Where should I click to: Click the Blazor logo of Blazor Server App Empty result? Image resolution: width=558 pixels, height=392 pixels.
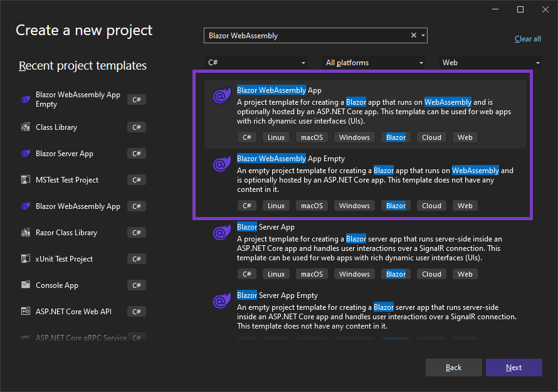(x=222, y=300)
